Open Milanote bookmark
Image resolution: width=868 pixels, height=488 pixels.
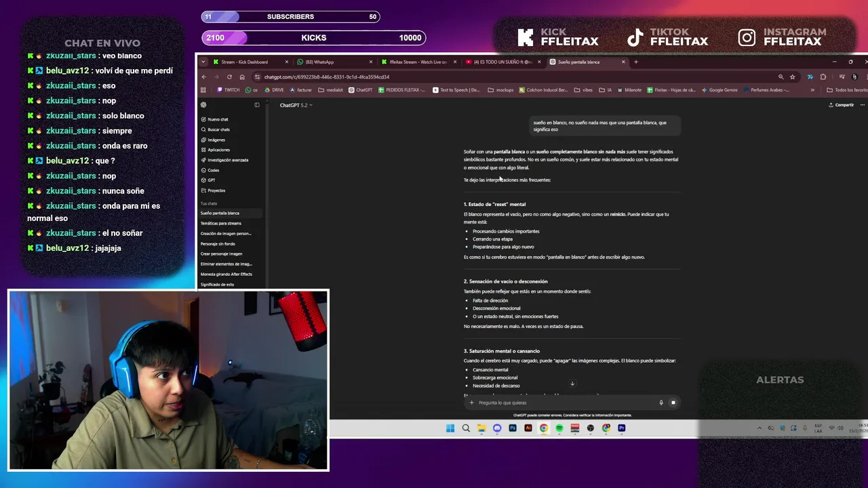tap(629, 89)
